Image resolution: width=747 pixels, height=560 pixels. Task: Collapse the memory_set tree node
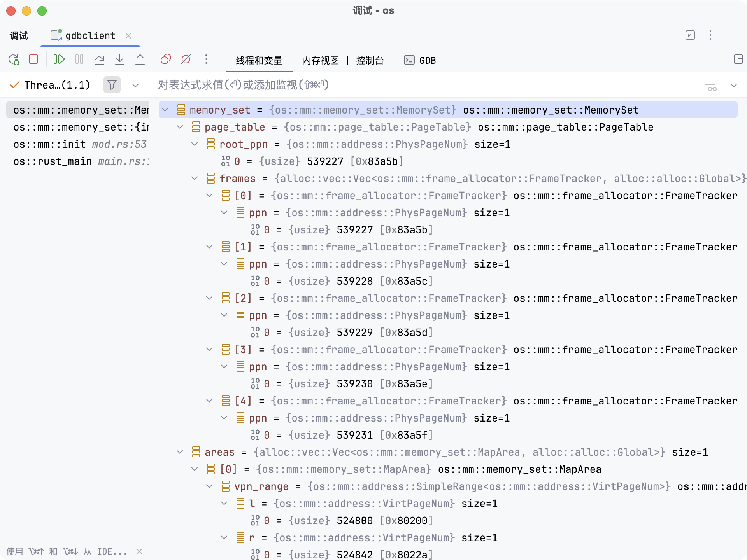point(165,110)
